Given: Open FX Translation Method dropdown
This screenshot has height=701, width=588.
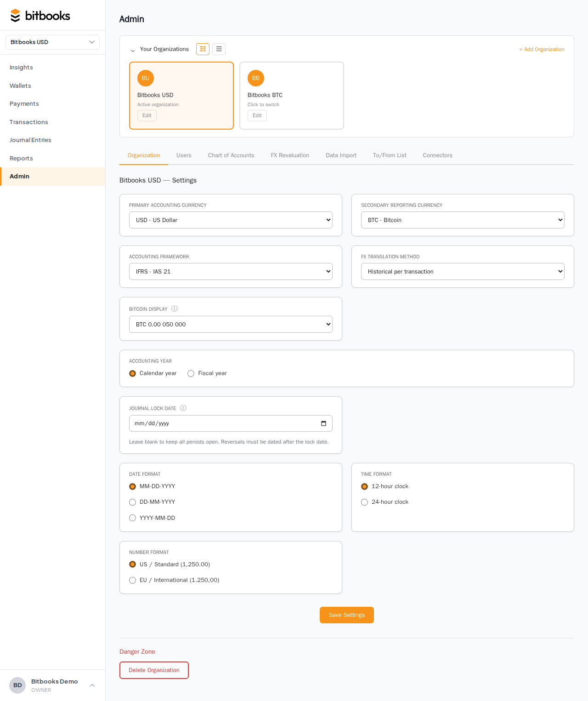Looking at the screenshot, I should (x=463, y=272).
